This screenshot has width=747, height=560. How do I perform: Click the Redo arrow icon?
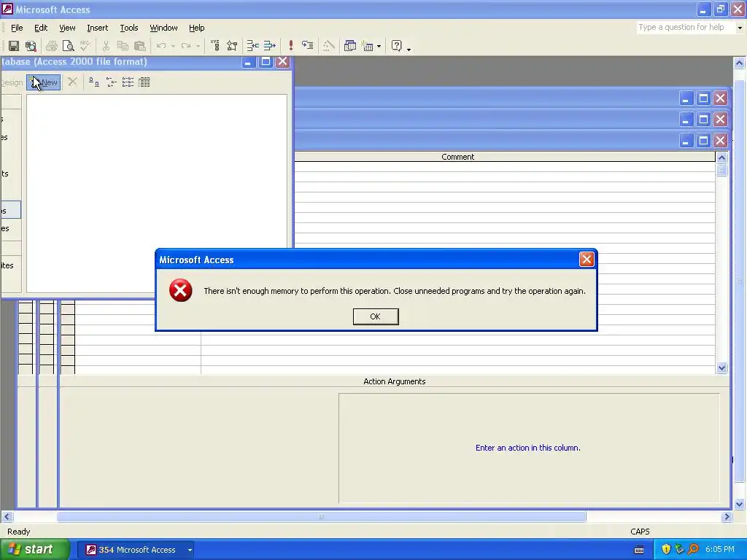(186, 46)
